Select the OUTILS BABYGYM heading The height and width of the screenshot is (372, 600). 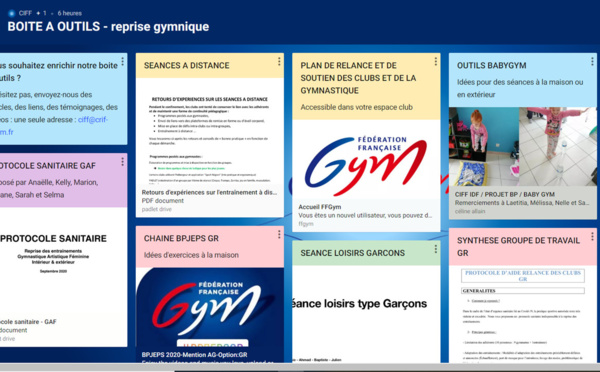coord(491,65)
